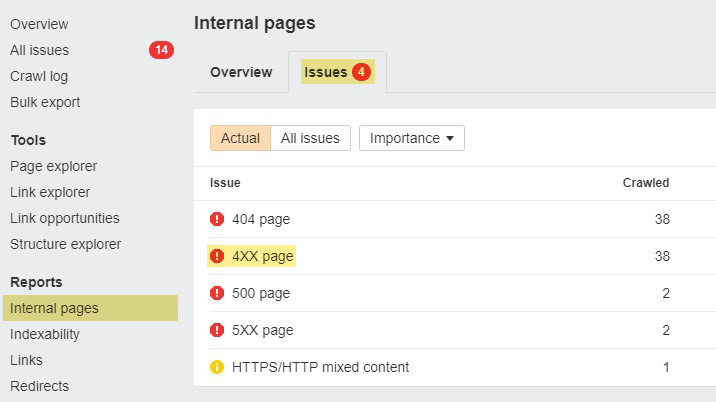Image resolution: width=716 pixels, height=402 pixels.
Task: Open the Link opportunities tool
Action: (x=65, y=218)
